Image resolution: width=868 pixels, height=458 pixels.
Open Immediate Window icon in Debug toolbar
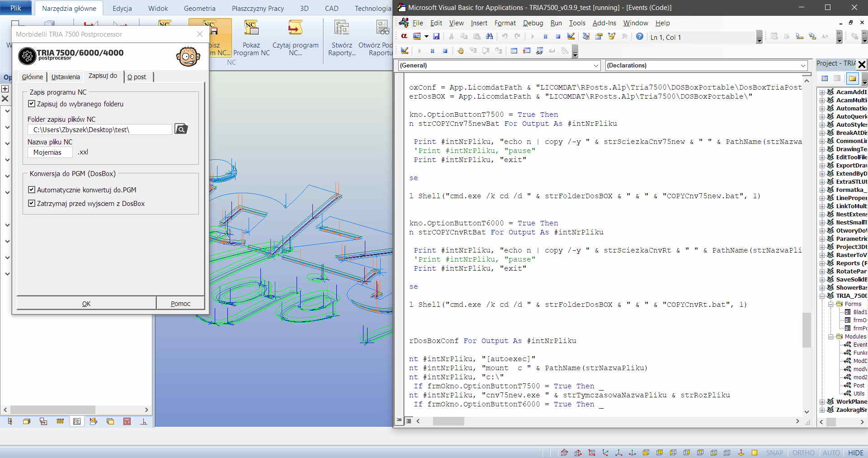[x=527, y=51]
